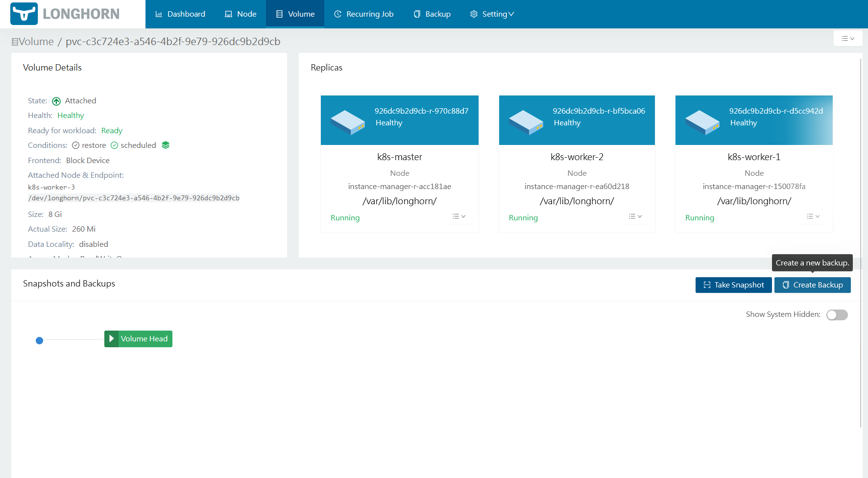Open the Dashboard tab
The height and width of the screenshot is (478, 868).
coord(180,14)
